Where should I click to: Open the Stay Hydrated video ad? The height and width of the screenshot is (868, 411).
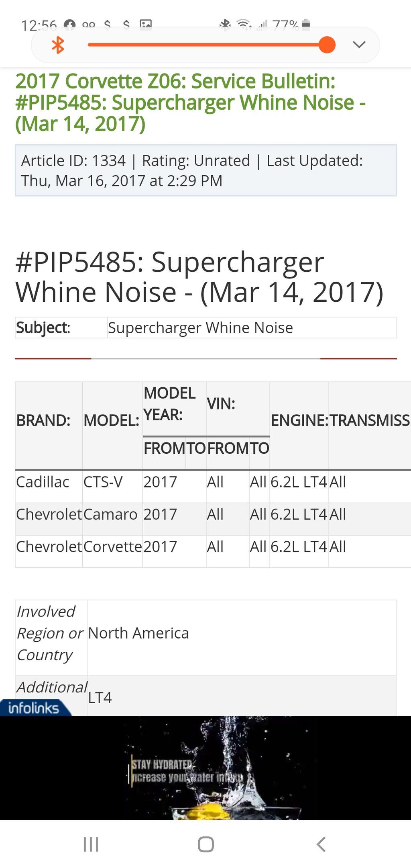[205, 768]
